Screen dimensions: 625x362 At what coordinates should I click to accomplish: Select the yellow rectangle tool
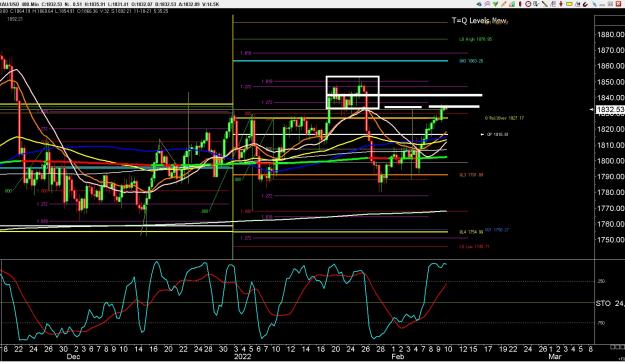pos(569,4)
